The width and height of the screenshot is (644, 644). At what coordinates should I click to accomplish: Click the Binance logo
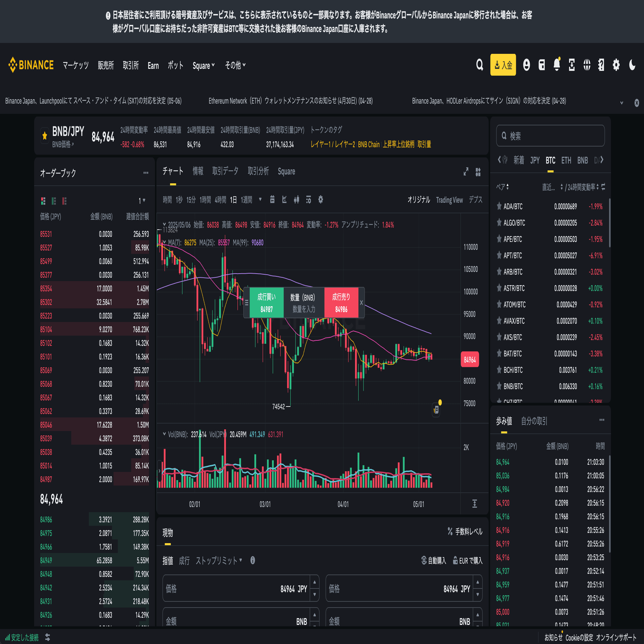tap(31, 65)
